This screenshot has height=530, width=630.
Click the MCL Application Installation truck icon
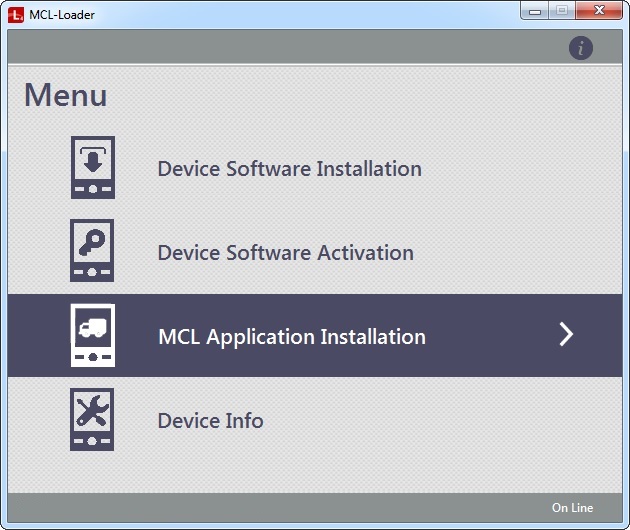coord(93,336)
